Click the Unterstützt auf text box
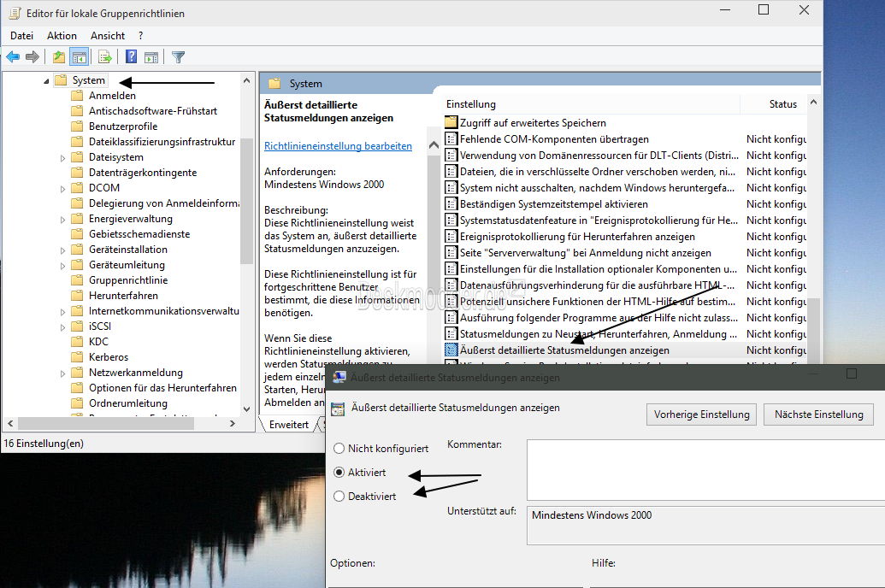The height and width of the screenshot is (588, 885). pos(705,526)
